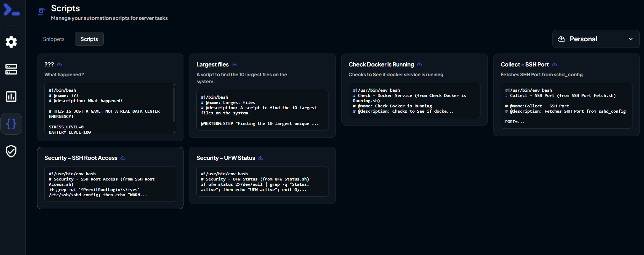Open the Security - SSH Root Access script

110,158
